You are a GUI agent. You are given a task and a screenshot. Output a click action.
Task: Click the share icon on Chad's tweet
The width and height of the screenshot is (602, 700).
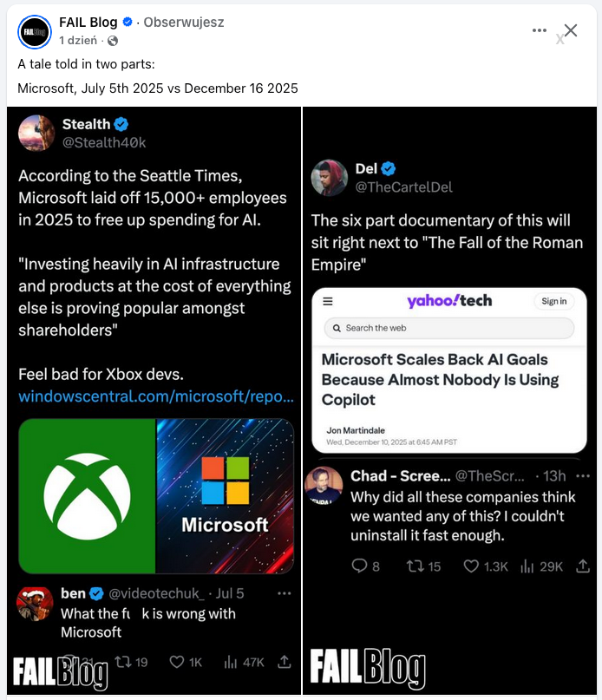point(579,566)
